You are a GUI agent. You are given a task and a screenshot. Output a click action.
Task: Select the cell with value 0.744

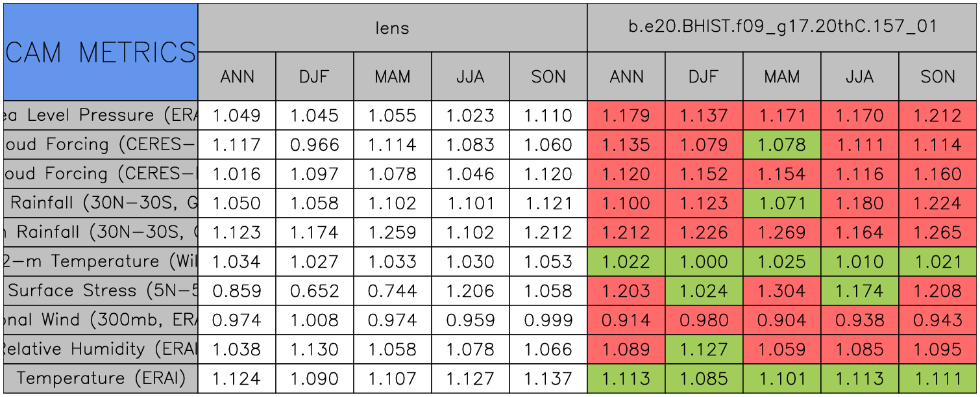392,291
